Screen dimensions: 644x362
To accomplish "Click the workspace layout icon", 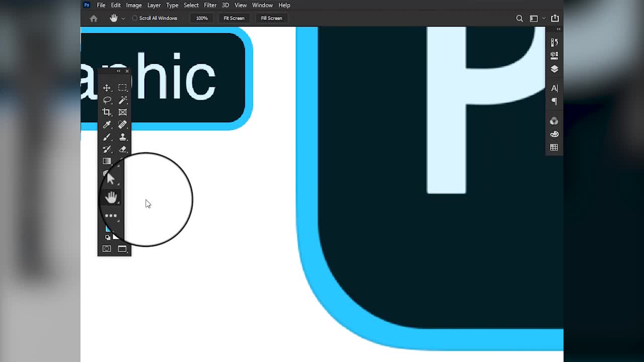I will pyautogui.click(x=534, y=19).
